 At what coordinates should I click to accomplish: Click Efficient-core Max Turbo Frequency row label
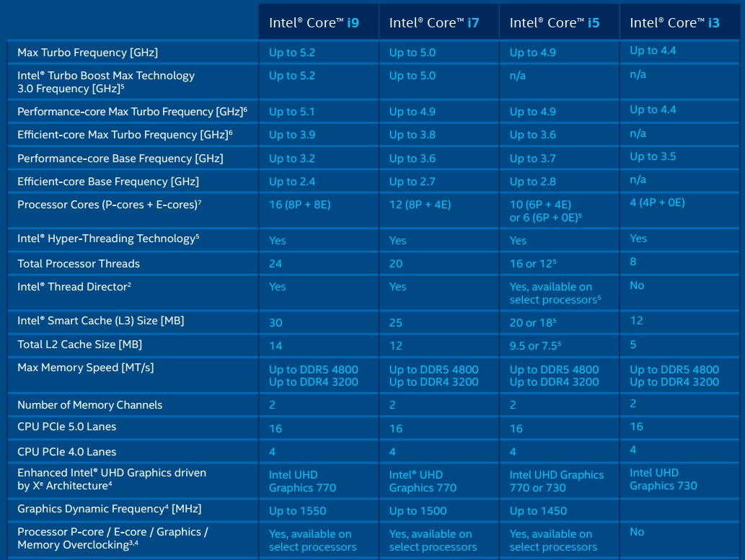coord(125,135)
